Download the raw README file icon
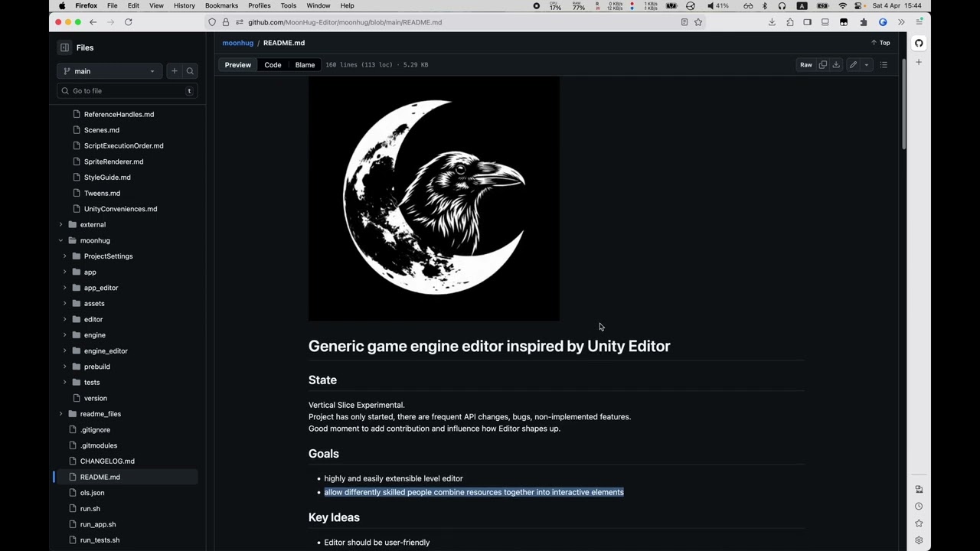 click(x=836, y=65)
